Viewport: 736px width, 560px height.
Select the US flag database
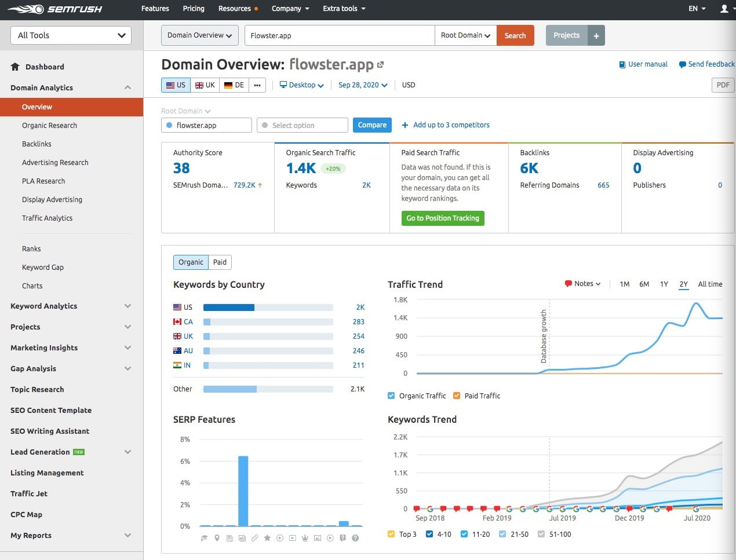176,85
